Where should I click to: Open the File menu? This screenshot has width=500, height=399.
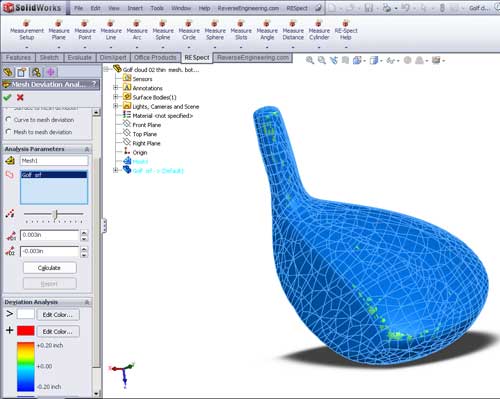point(78,8)
